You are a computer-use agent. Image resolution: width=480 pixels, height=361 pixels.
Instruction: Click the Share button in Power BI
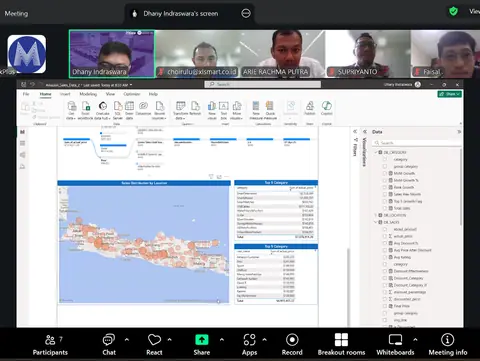click(450, 94)
